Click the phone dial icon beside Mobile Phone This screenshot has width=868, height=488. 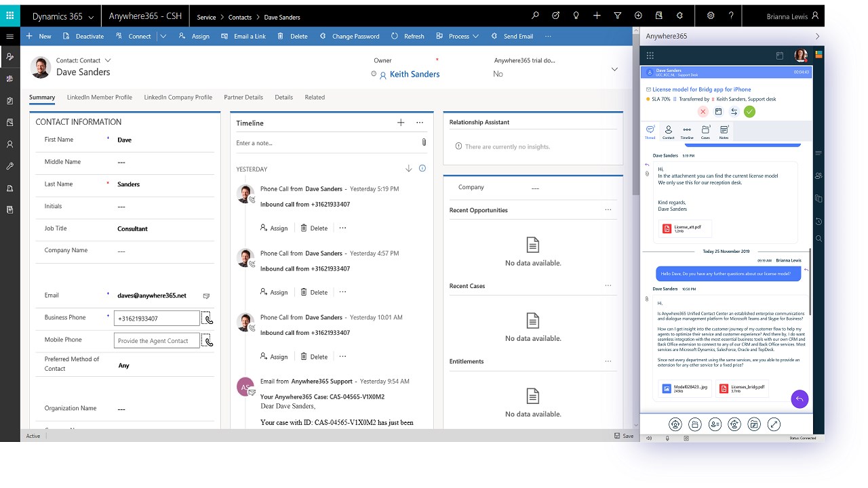point(208,340)
